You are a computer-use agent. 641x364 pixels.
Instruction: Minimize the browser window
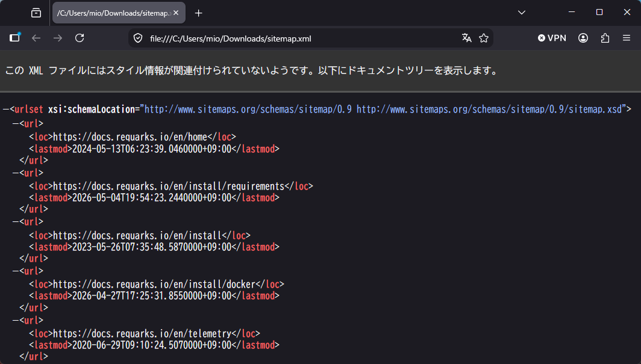[572, 12]
